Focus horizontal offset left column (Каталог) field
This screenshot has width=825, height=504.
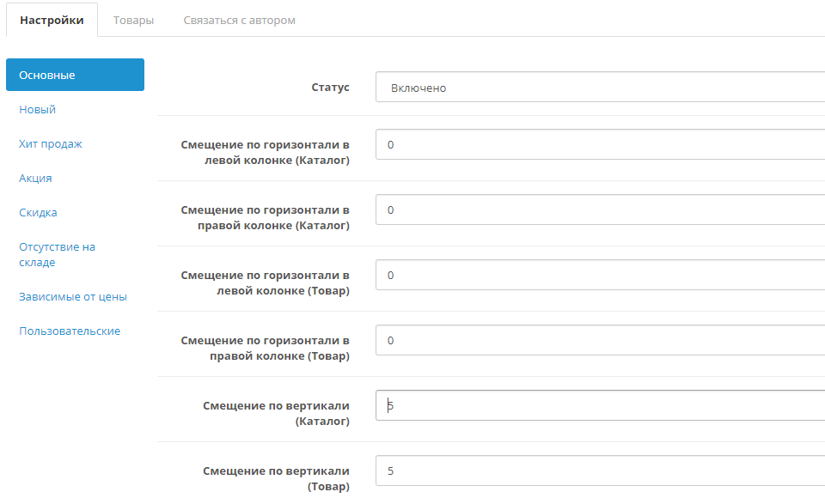(x=600, y=145)
